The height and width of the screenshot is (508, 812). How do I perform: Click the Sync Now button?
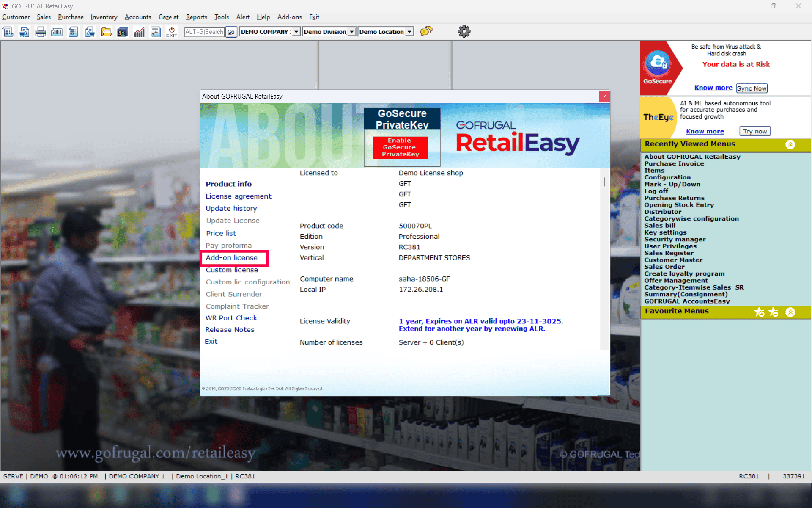(x=752, y=88)
